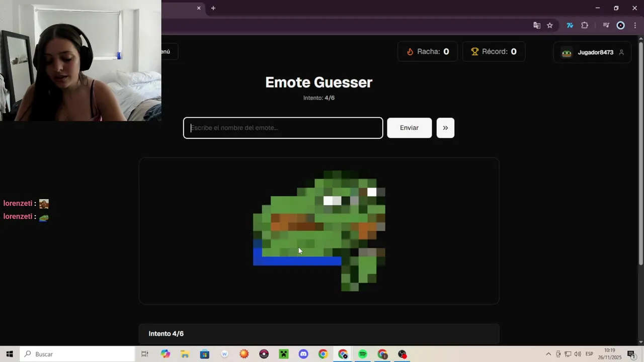This screenshot has width=644, height=362.
Task: Click the volume speaker tray icon
Action: click(x=577, y=354)
